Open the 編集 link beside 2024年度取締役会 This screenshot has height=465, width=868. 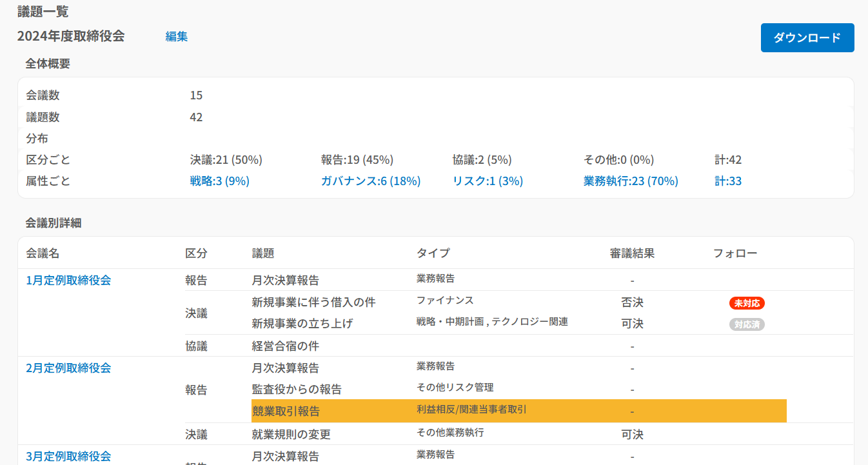pos(176,37)
